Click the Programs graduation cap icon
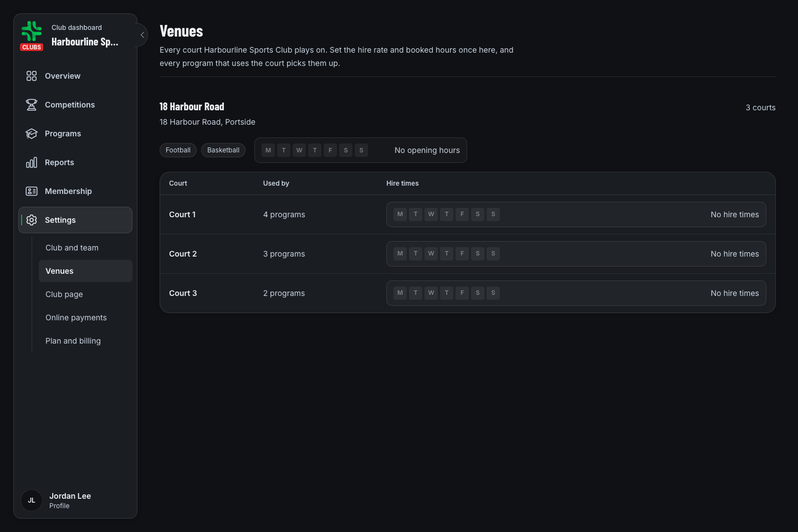The width and height of the screenshot is (798, 532). [32, 134]
